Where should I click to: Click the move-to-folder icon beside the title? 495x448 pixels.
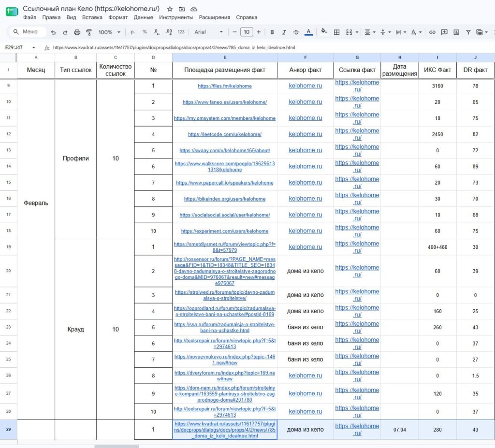[x=182, y=9]
